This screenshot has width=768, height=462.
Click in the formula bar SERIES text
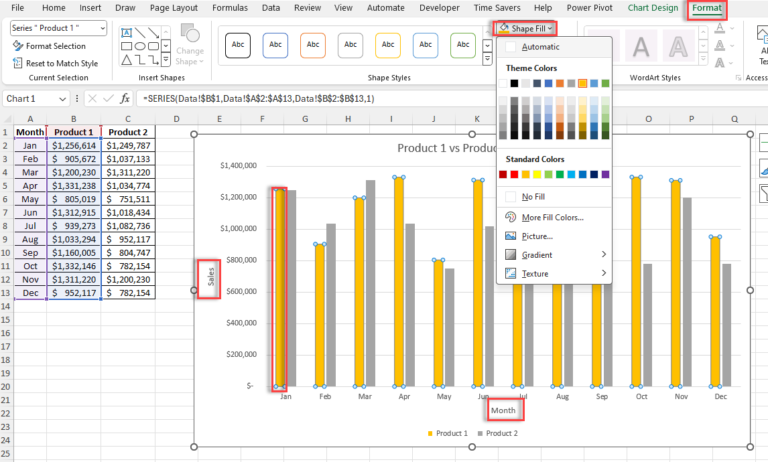[x=259, y=98]
